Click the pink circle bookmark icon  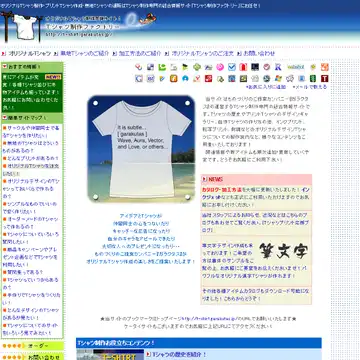[220, 67]
